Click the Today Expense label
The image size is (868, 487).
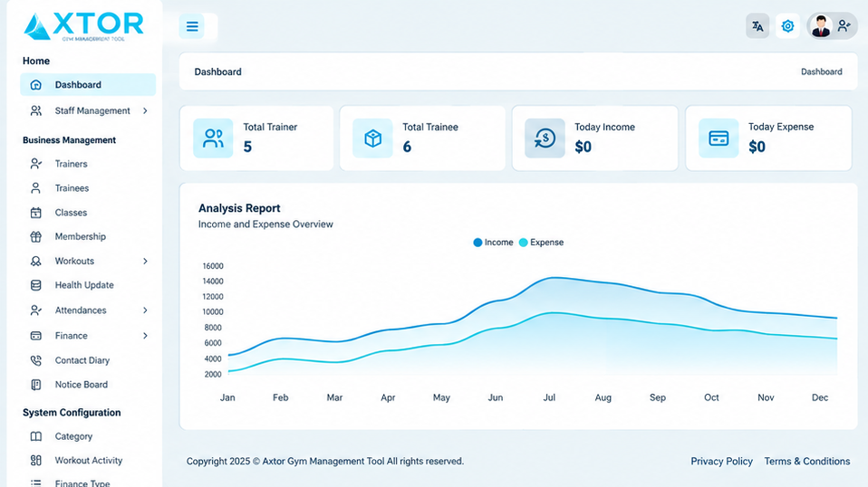point(781,127)
